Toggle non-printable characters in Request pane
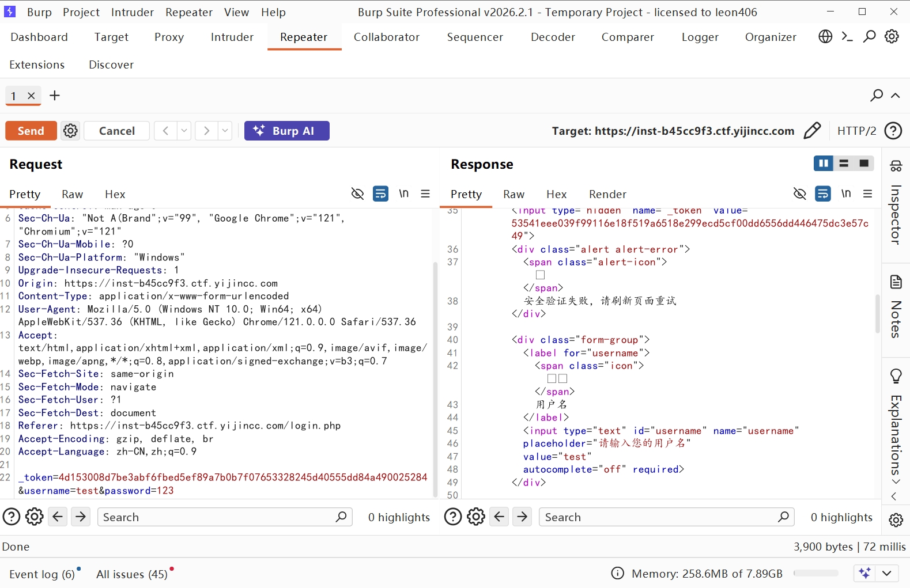Viewport: 910px width, 588px height. point(403,194)
